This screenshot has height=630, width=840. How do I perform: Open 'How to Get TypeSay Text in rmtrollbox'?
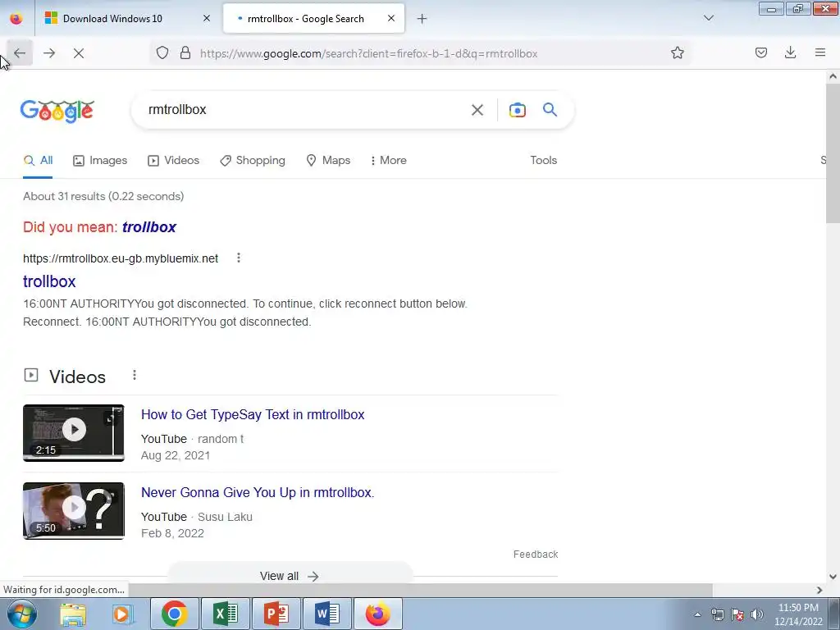pyautogui.click(x=253, y=414)
